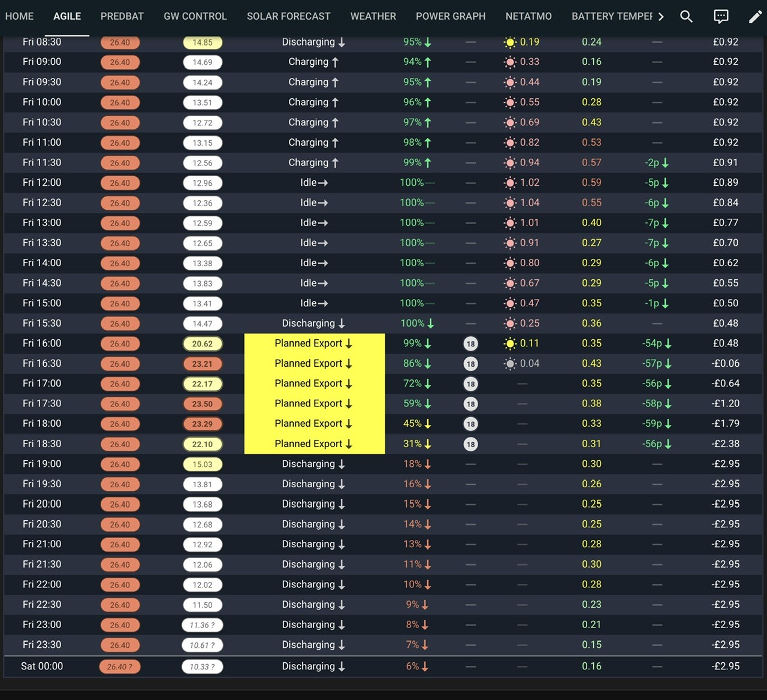Screen dimensions: 767x700
Task: Click the pencil edit dashboard icon
Action: (x=755, y=16)
